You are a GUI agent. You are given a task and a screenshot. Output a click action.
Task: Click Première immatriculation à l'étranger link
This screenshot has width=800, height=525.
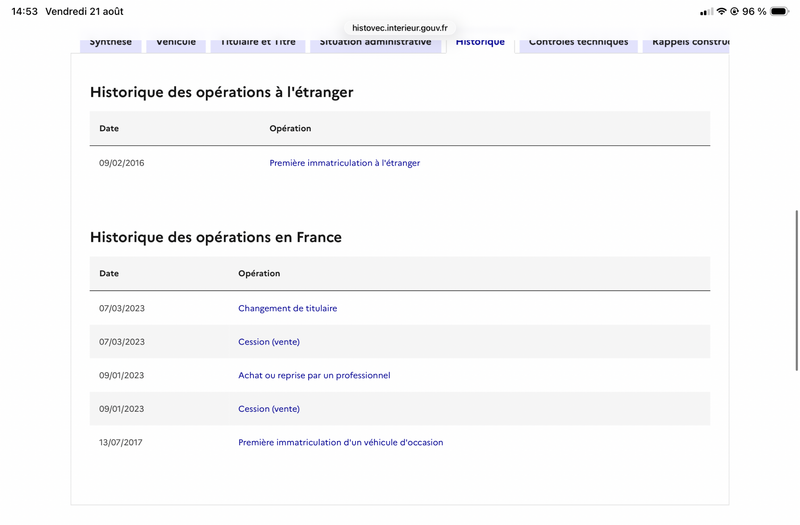click(x=344, y=163)
